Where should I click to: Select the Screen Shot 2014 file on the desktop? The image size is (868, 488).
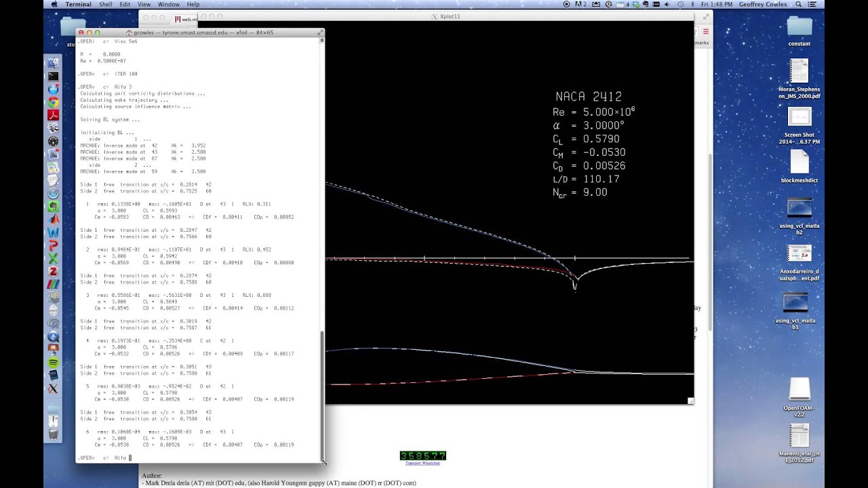pos(800,126)
